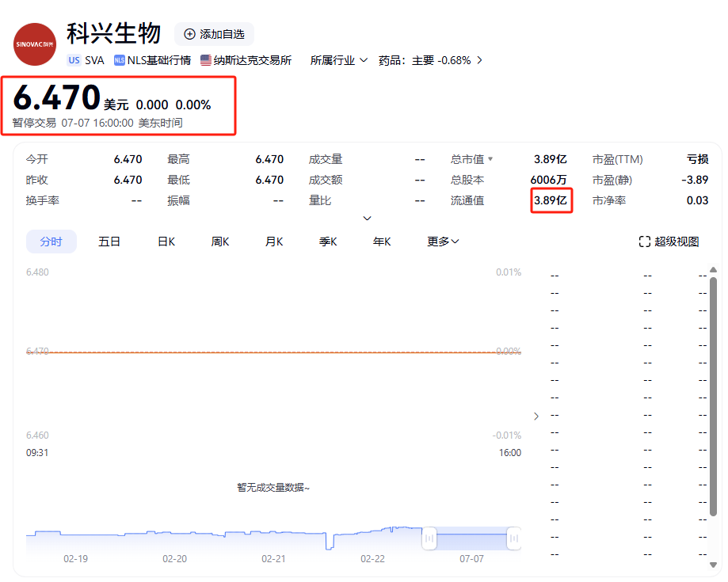Viewport: 728px width, 582px height.
Task: Switch to the 日K chart tab
Action: tap(166, 242)
